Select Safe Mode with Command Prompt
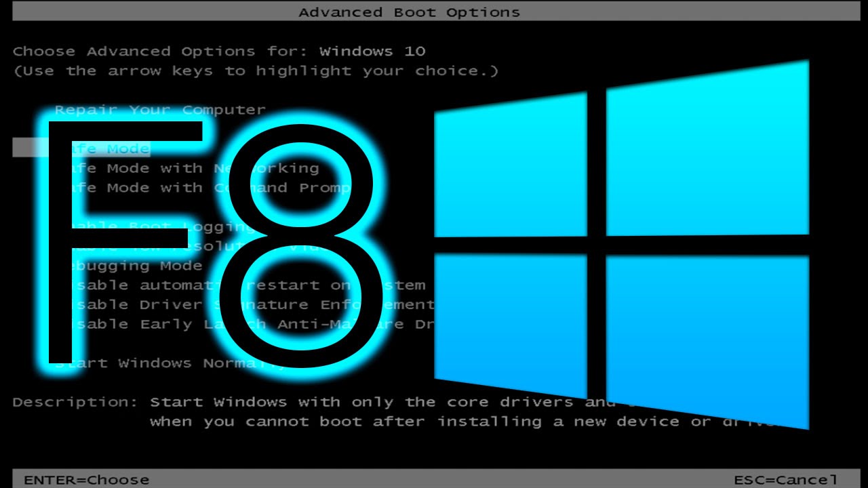 tap(203, 188)
